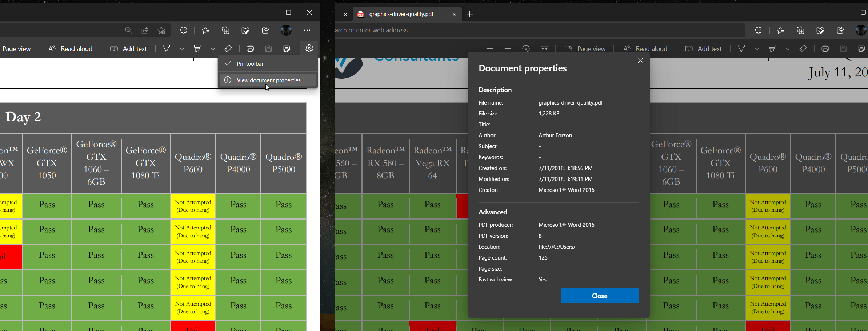Click Share icon in right window browser toolbar
The width and height of the screenshot is (868, 331).
pos(840,30)
